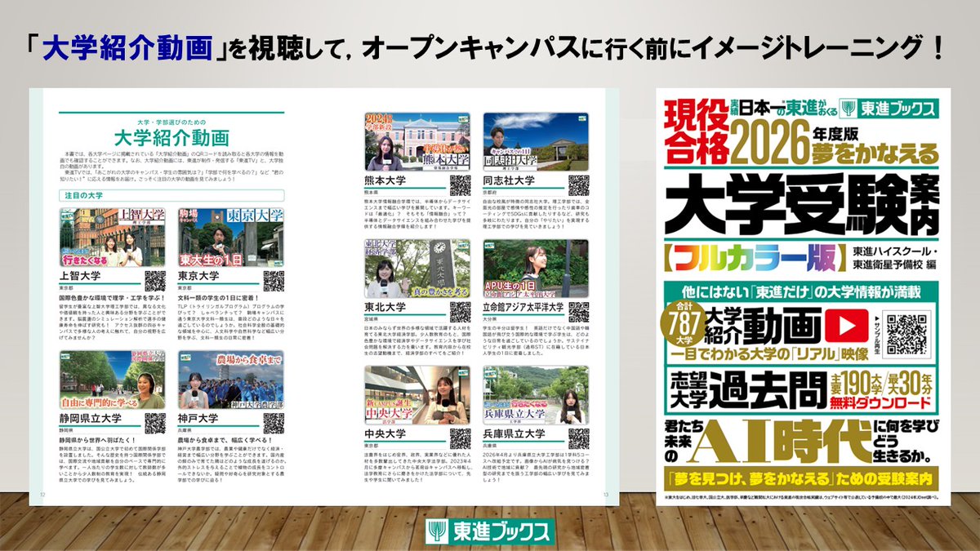This screenshot has width=980, height=551.
Task: Open the 上智大学 video thumbnail
Action: (x=112, y=238)
